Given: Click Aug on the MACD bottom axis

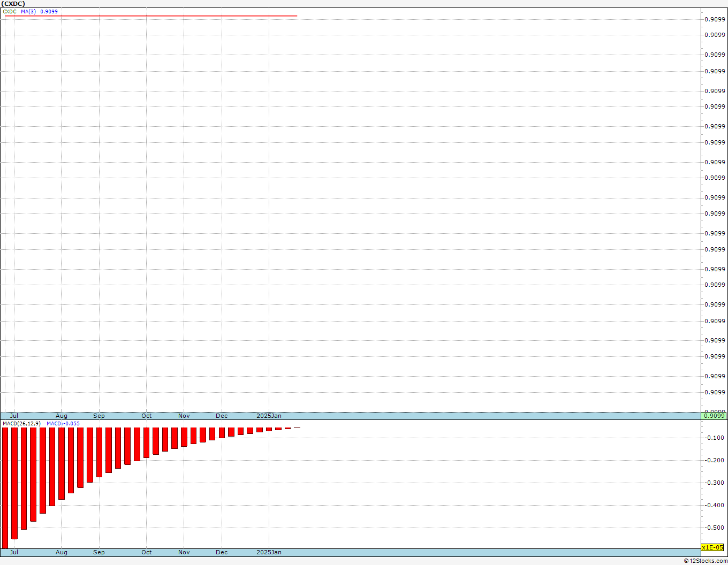Looking at the screenshot, I should pyautogui.click(x=62, y=552).
